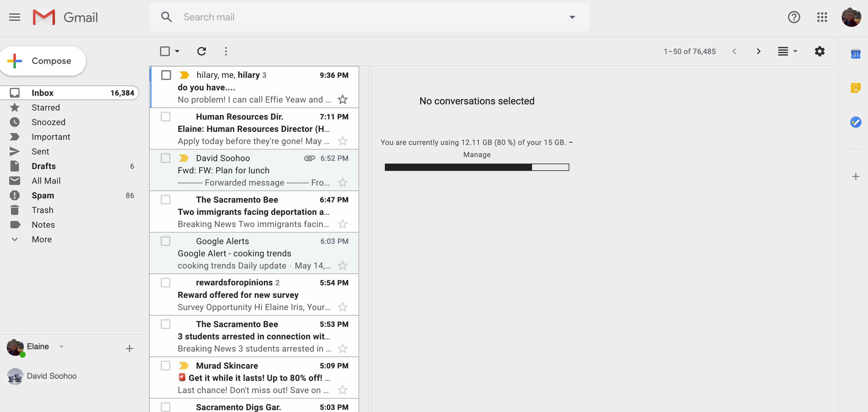Expand account switcher for Elaine
This screenshot has height=412, width=868.
[x=61, y=347]
